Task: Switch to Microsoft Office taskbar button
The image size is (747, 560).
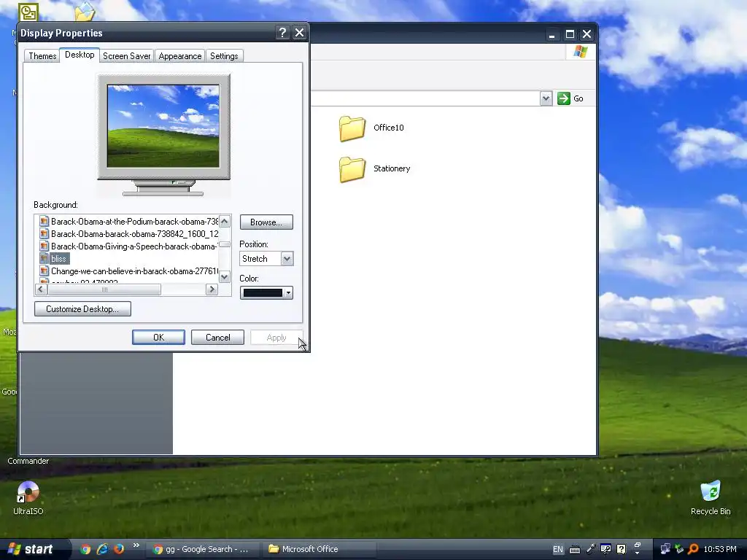Action: click(x=320, y=549)
